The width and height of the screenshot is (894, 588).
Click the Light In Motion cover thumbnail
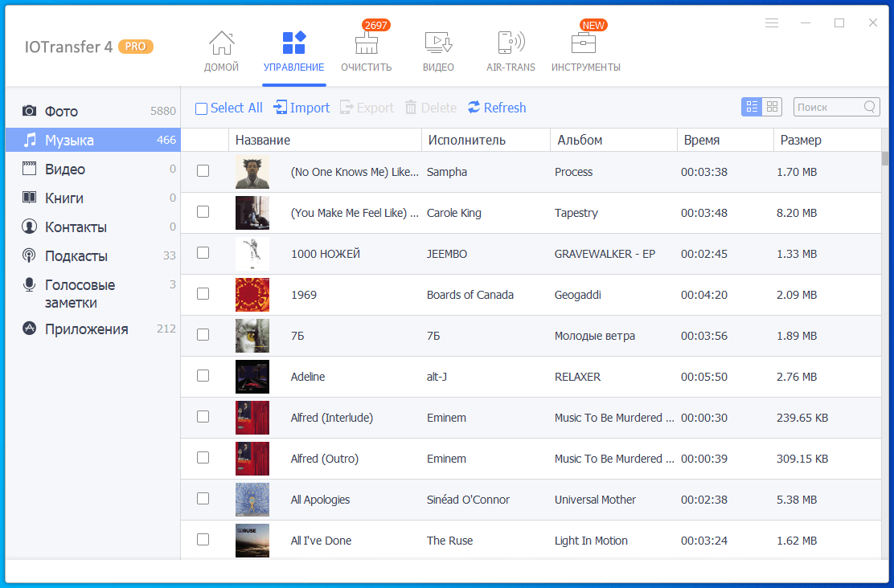pos(252,541)
